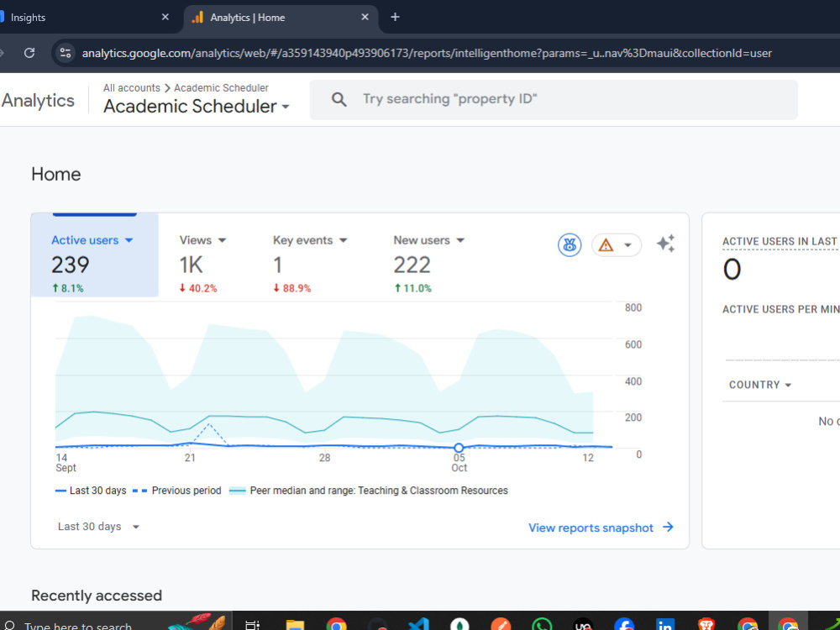Open LinkedIn from the taskbar
This screenshot has height=630, width=840.
[x=664, y=625]
